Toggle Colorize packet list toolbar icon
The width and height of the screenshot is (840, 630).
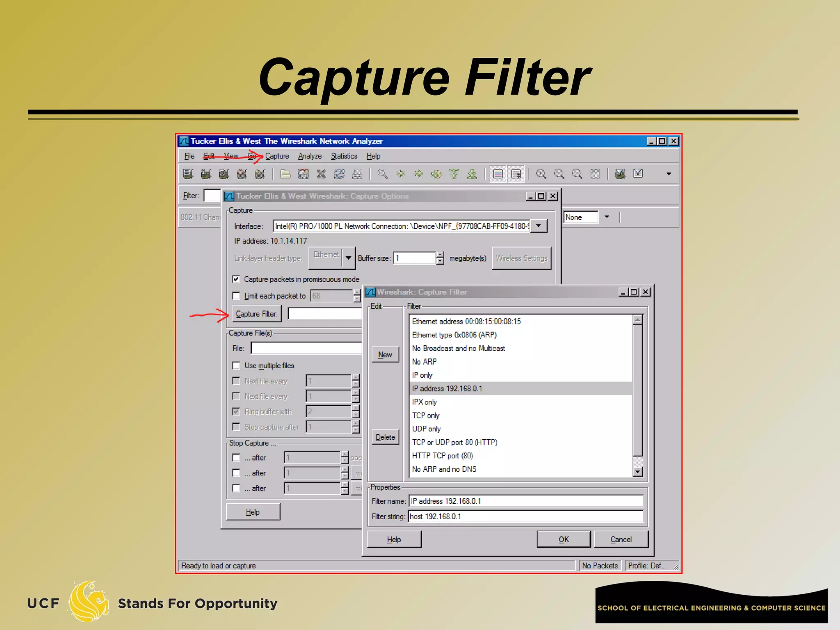point(498,174)
